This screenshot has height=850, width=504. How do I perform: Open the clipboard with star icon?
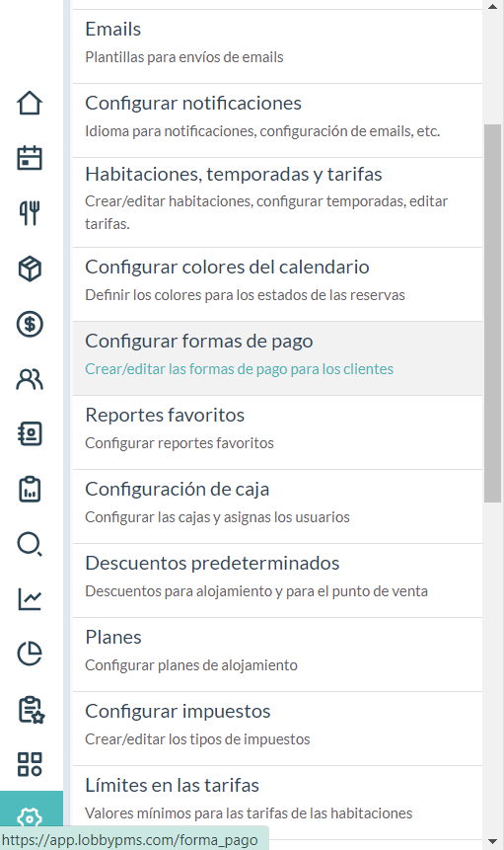click(31, 710)
